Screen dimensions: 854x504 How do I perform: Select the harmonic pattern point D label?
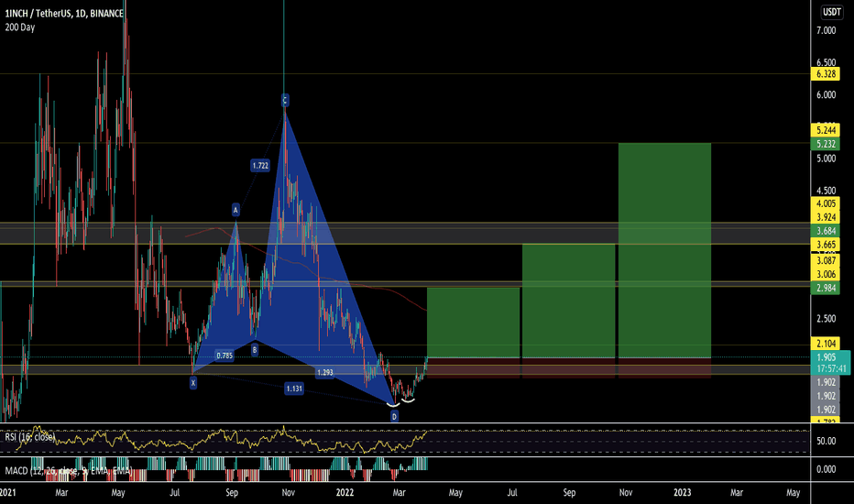(x=394, y=416)
